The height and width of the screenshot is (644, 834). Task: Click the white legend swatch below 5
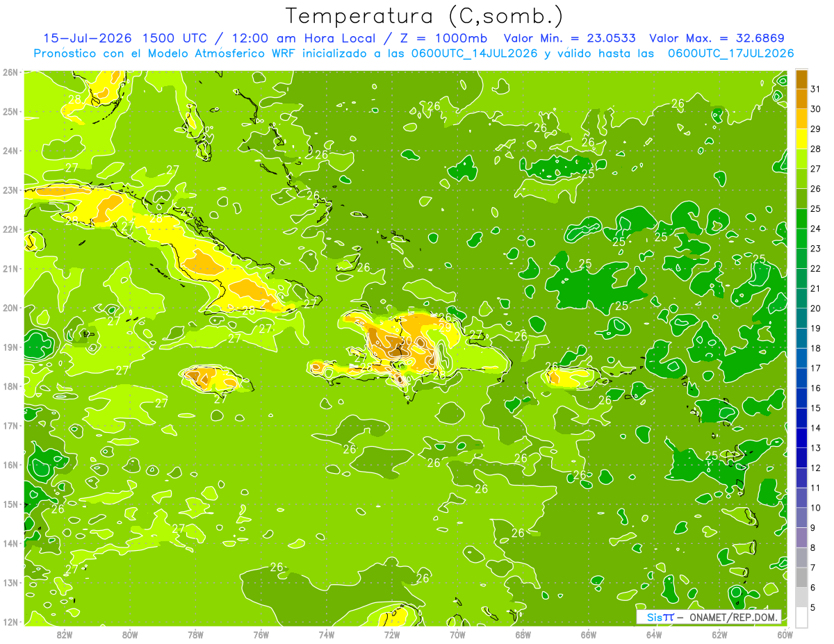coord(801,617)
